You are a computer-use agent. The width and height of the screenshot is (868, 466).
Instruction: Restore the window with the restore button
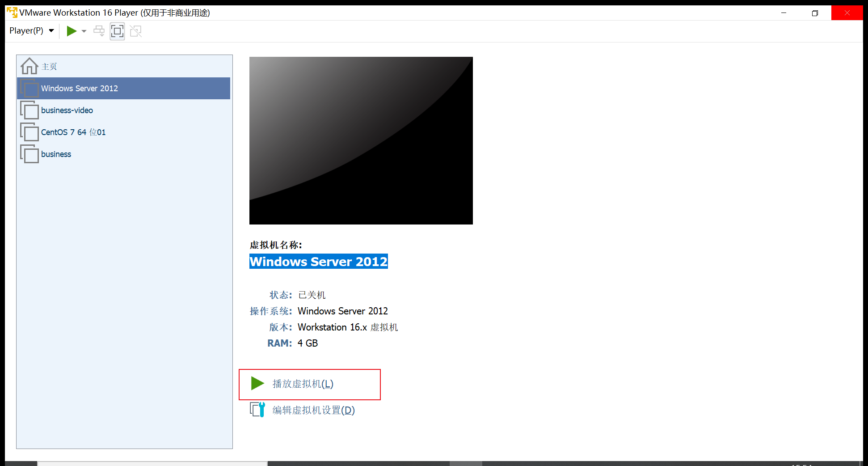click(x=815, y=13)
